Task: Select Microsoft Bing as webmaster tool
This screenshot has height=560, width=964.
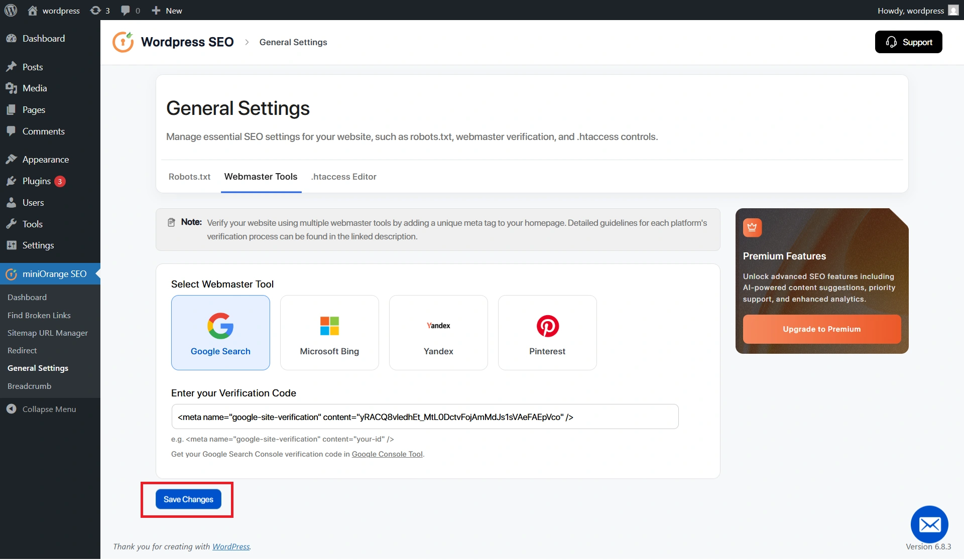Action: click(x=329, y=332)
